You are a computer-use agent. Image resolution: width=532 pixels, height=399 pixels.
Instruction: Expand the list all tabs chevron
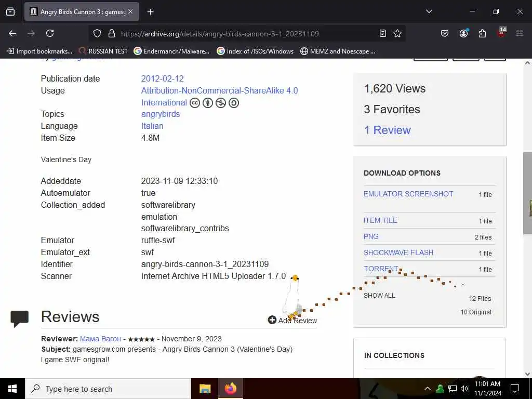click(429, 11)
